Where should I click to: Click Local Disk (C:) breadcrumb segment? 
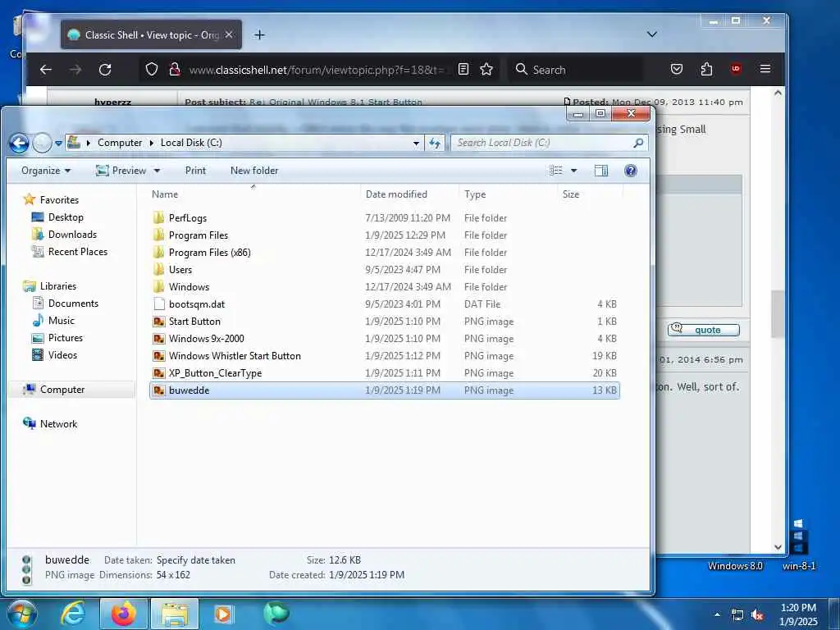pos(191,143)
